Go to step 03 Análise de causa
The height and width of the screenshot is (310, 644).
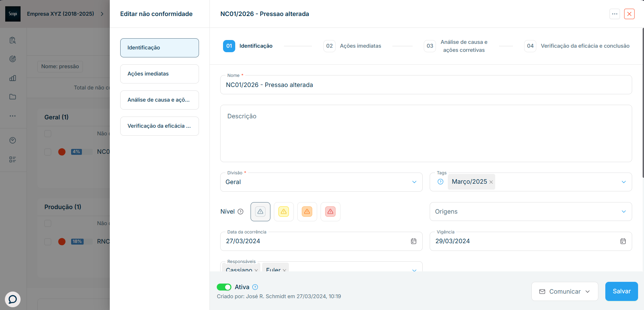point(456,46)
